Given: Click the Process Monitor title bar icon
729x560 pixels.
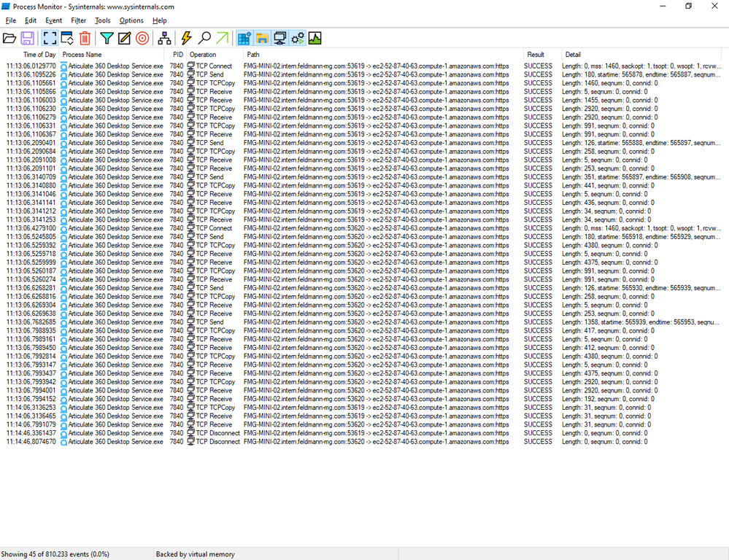Looking at the screenshot, I should point(6,7).
